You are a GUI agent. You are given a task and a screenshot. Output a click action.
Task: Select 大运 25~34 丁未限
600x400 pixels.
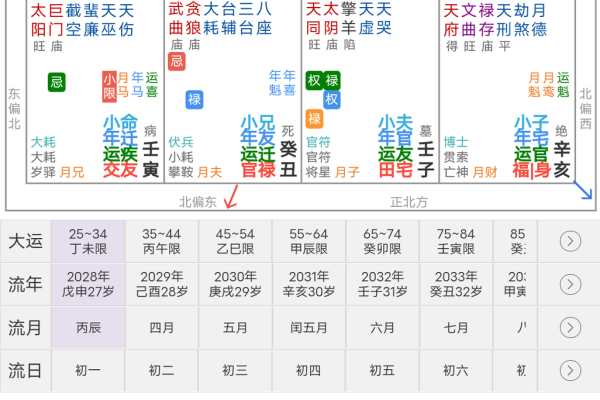point(88,241)
